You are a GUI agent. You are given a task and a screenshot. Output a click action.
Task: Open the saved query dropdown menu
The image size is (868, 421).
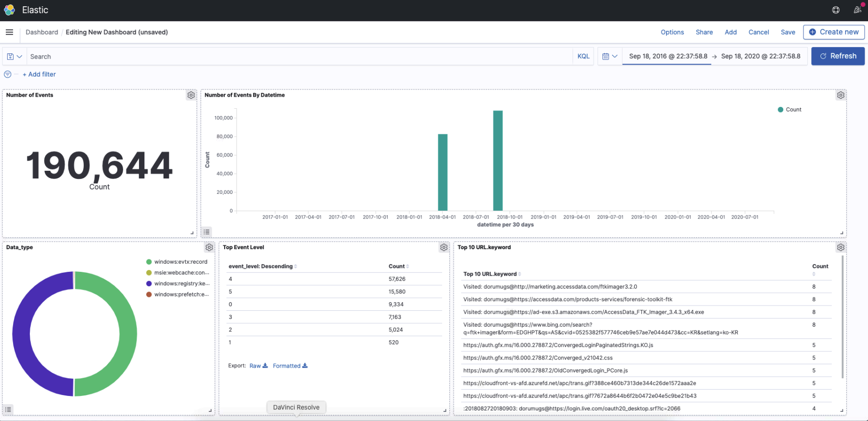coord(14,56)
